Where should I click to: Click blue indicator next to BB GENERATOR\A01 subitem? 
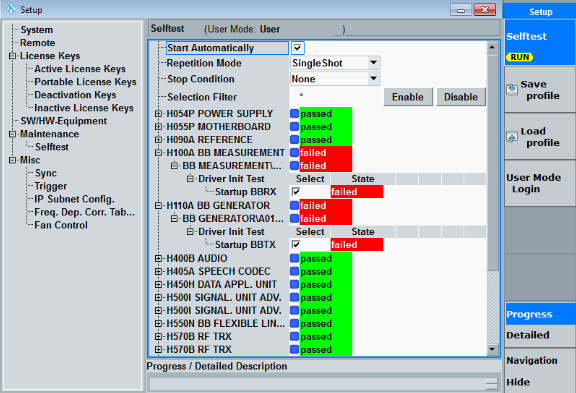click(x=294, y=219)
